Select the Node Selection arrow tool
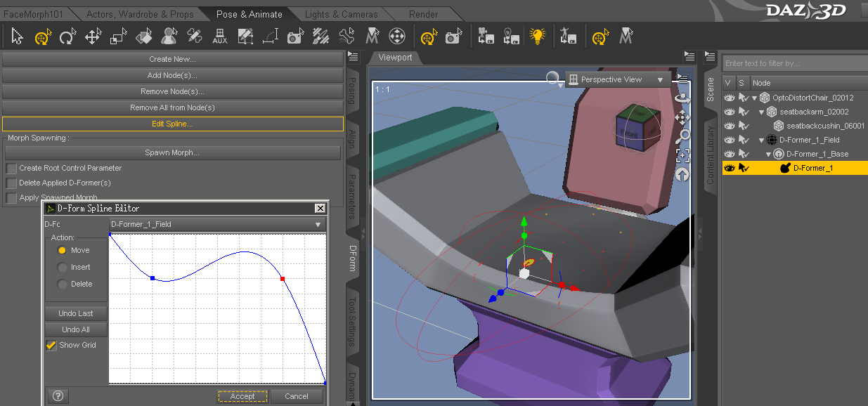The image size is (868, 406). coord(18,36)
